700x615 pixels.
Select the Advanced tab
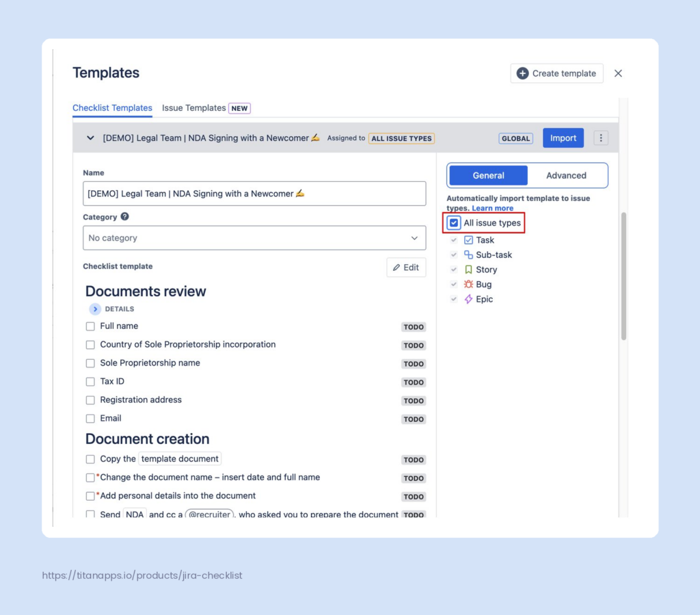coord(566,176)
